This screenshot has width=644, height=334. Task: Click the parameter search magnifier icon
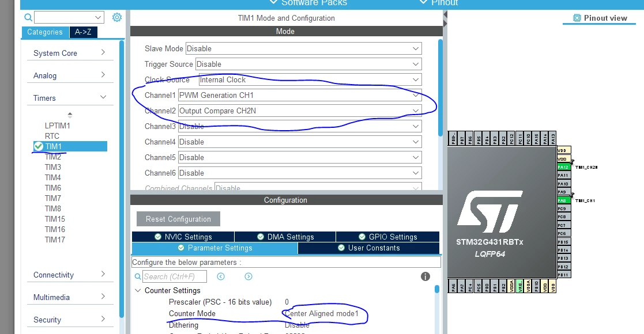(138, 276)
